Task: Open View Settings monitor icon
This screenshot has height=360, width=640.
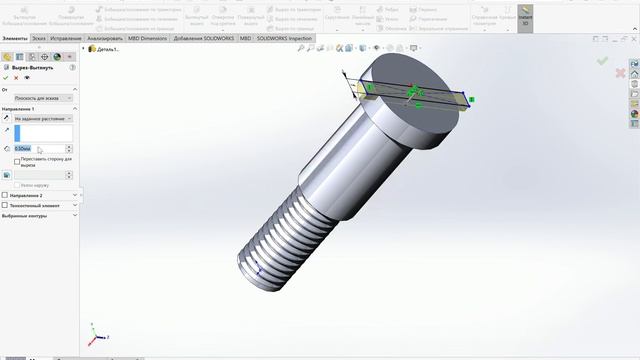Action: click(x=414, y=48)
